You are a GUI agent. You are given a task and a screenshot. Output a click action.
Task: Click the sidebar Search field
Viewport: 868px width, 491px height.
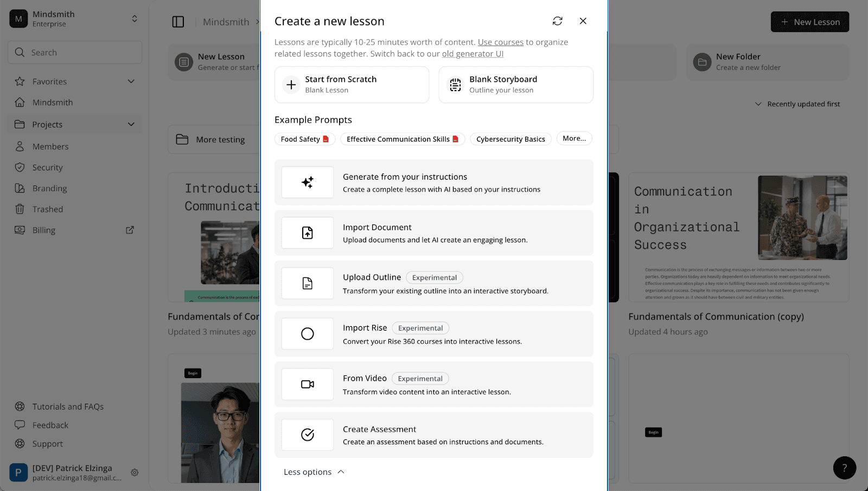75,53
